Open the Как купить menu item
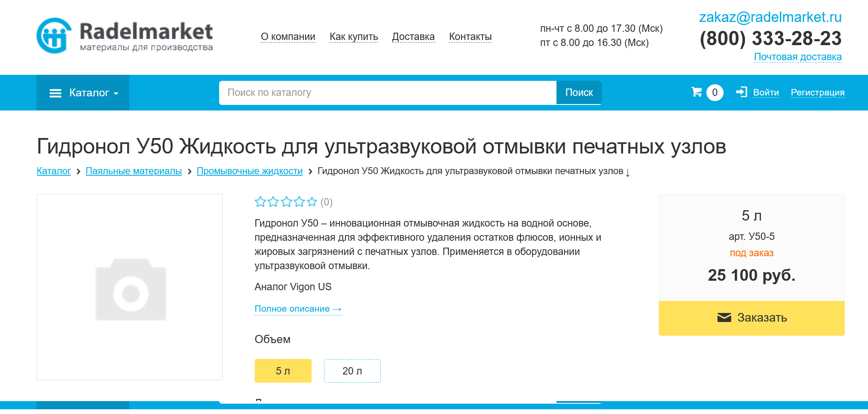 pyautogui.click(x=354, y=37)
